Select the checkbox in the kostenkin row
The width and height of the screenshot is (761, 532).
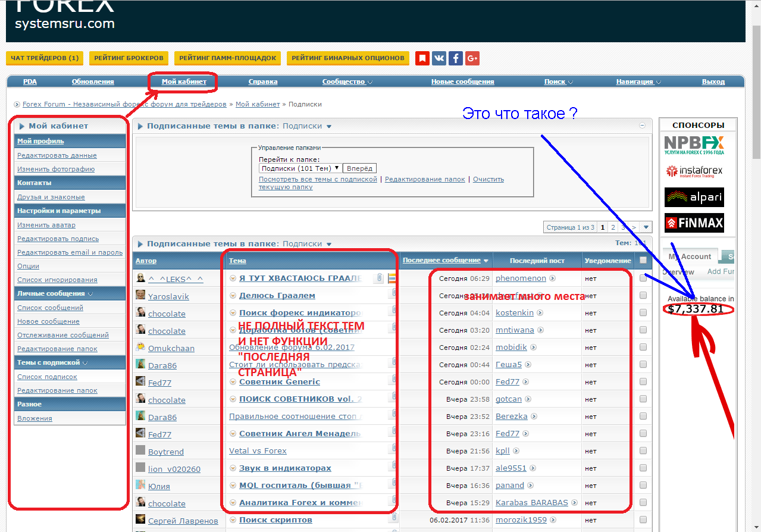point(643,312)
